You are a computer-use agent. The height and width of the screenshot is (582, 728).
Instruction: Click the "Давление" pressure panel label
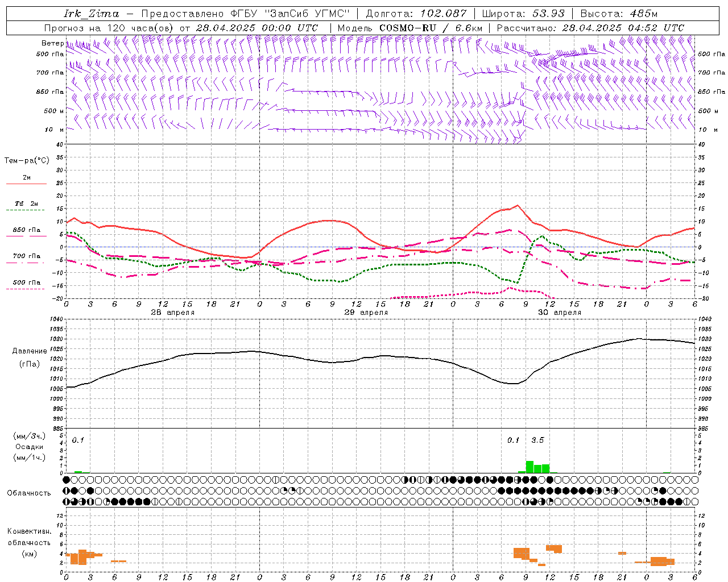30,351
